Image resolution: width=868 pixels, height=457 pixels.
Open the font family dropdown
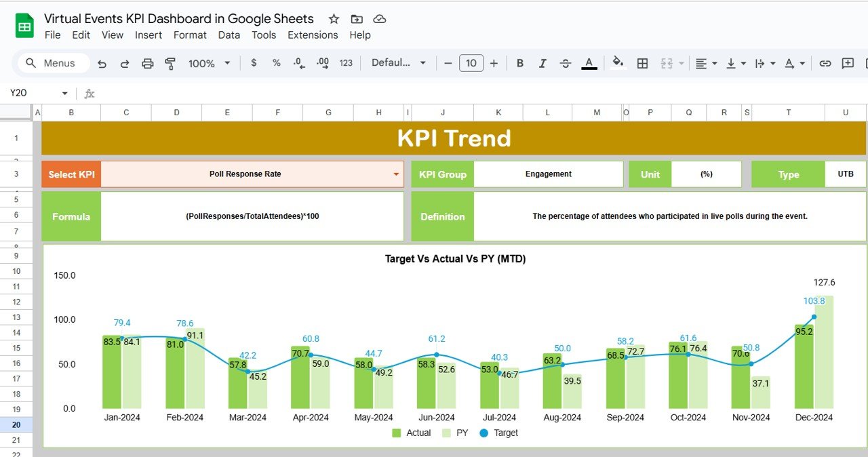point(399,62)
